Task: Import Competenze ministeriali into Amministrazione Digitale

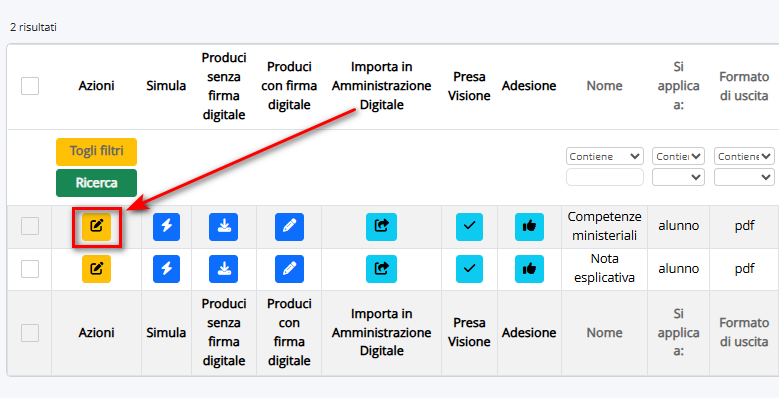Action: 381,227
